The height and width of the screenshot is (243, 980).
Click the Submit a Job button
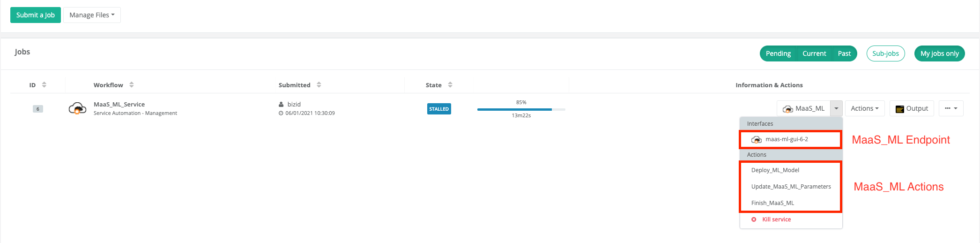[x=36, y=15]
